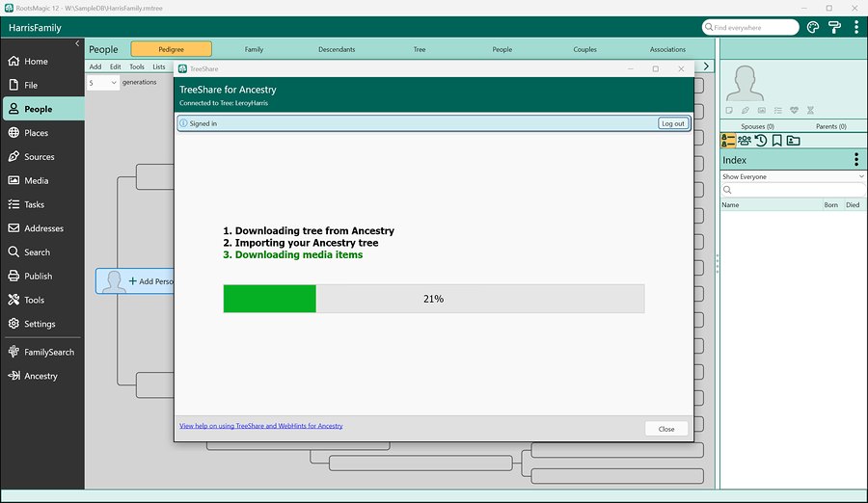Viewport: 868px width, 503px height.
Task: Select the Index side panel icon
Action: click(728, 141)
